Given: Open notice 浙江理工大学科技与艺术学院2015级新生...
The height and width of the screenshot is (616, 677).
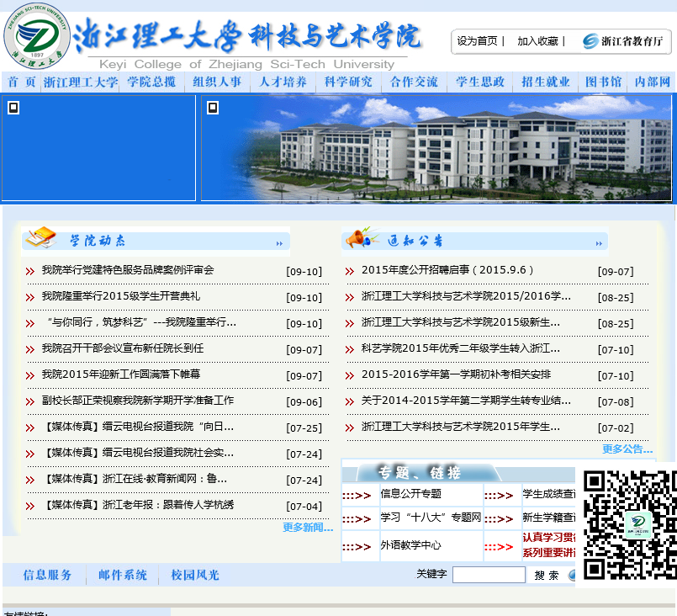Looking at the screenshot, I should (461, 322).
